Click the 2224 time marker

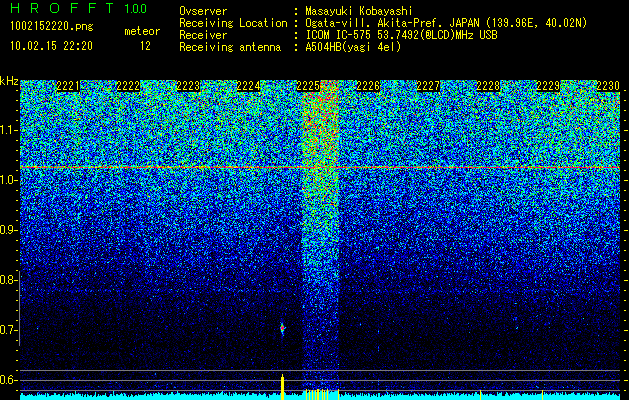point(248,86)
